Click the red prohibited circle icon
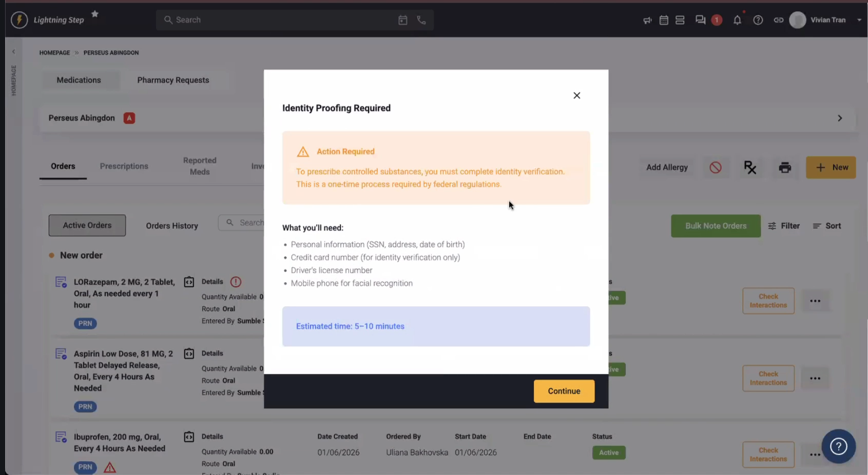 716,168
